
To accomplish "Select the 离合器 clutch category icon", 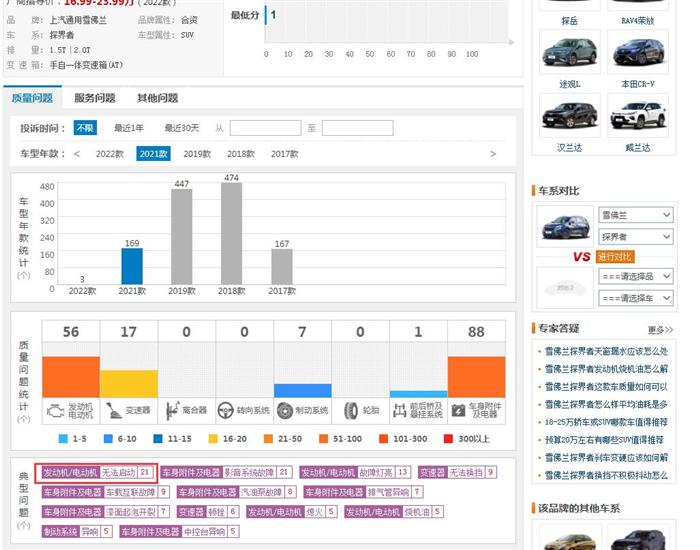I will 172,411.
